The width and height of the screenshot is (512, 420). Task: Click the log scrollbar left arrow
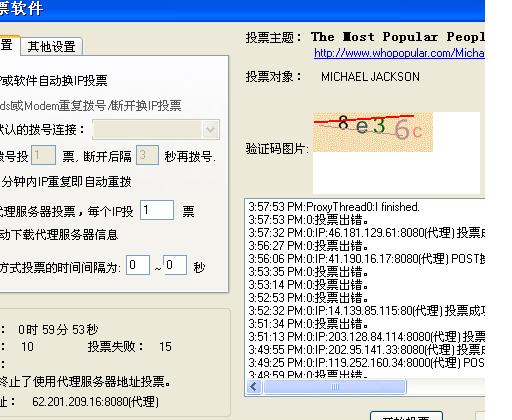(254, 387)
